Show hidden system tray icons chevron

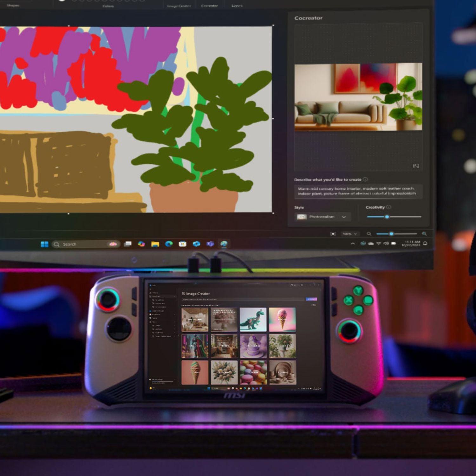pos(353,244)
